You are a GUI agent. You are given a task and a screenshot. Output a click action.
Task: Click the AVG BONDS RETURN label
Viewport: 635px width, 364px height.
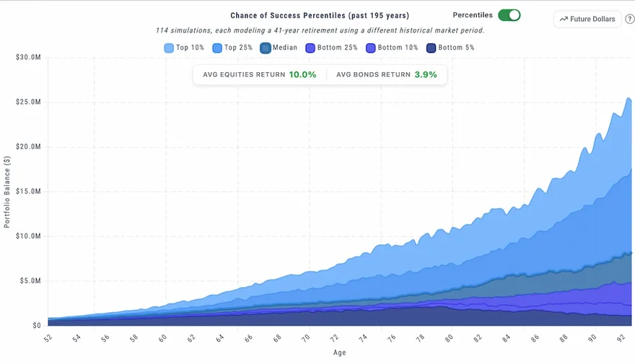(373, 74)
